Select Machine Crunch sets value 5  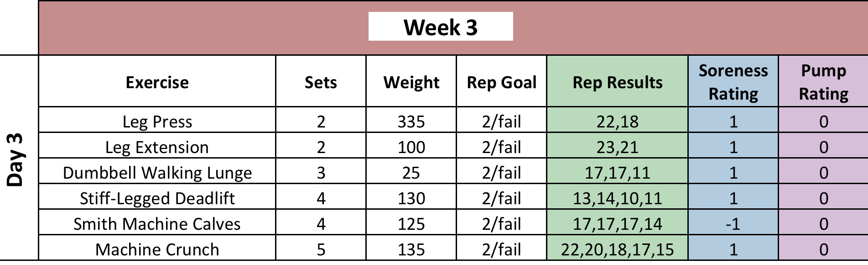click(321, 249)
